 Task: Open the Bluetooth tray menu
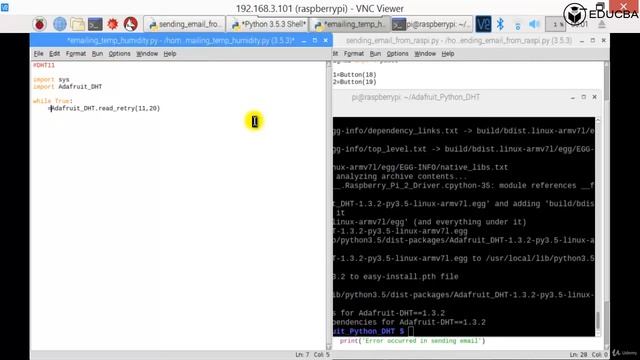[x=500, y=24]
